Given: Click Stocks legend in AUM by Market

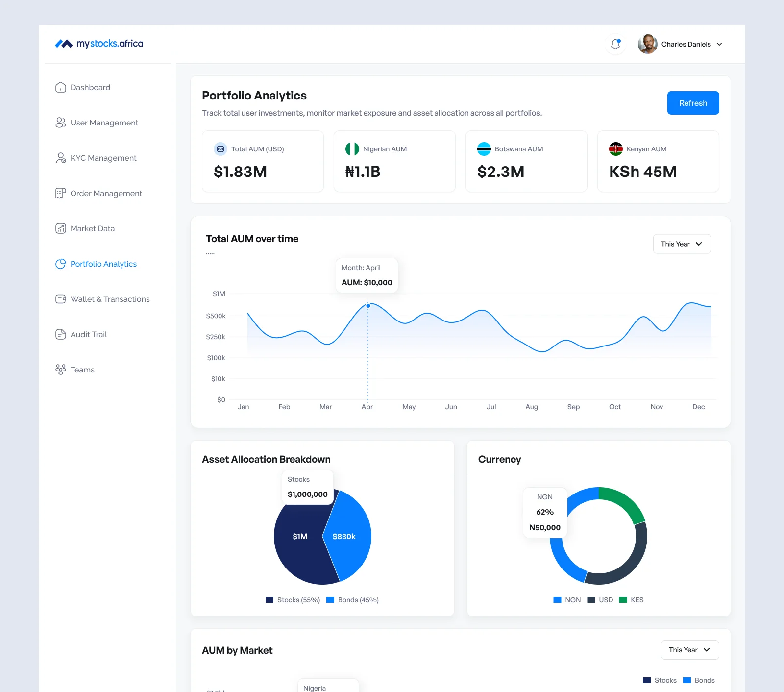Looking at the screenshot, I should (660, 680).
